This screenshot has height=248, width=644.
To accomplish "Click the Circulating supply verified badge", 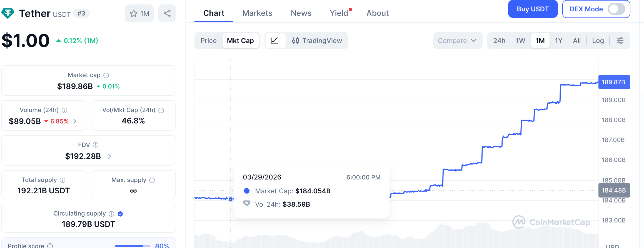I will pyautogui.click(x=120, y=214).
